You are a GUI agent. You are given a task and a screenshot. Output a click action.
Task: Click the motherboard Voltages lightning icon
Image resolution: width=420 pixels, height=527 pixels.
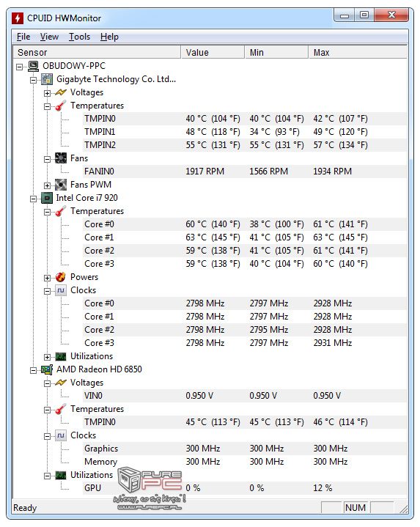point(61,92)
